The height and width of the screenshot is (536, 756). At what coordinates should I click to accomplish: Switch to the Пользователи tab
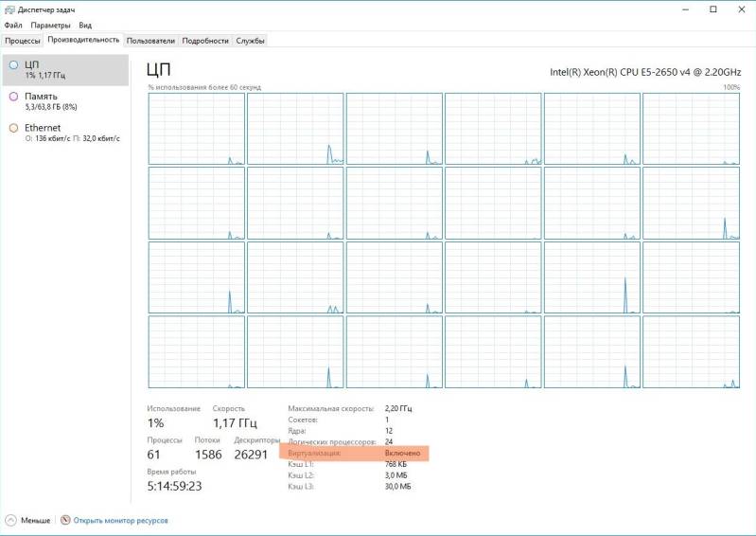pos(150,41)
